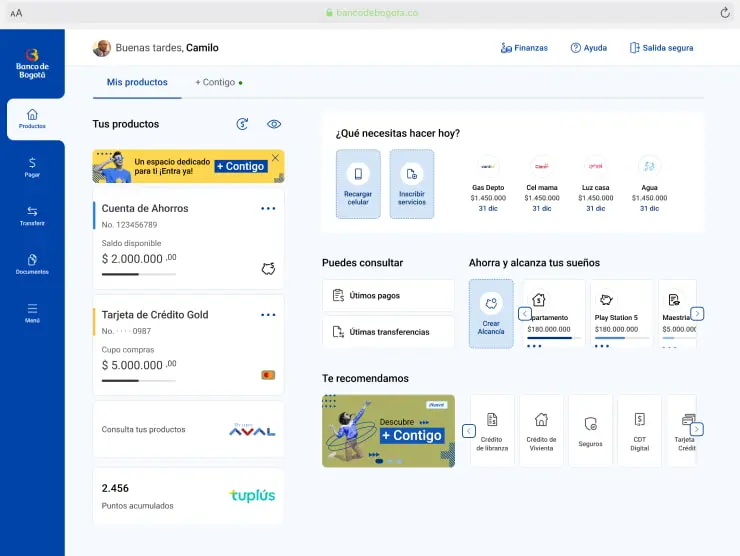Click the Salida segura link
Viewport: 740px width, 556px height.
(x=661, y=48)
